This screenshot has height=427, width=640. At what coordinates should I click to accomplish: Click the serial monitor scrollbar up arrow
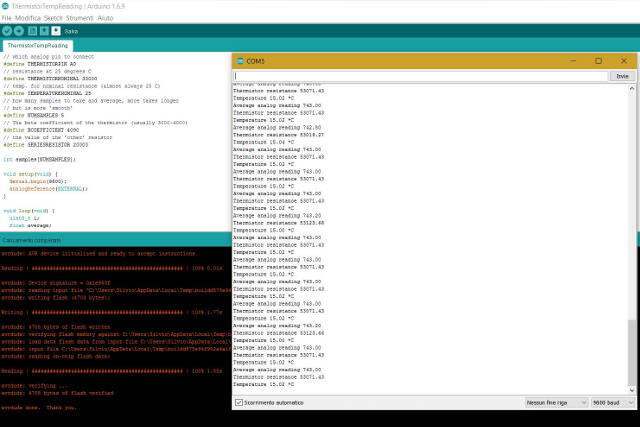tap(632, 88)
